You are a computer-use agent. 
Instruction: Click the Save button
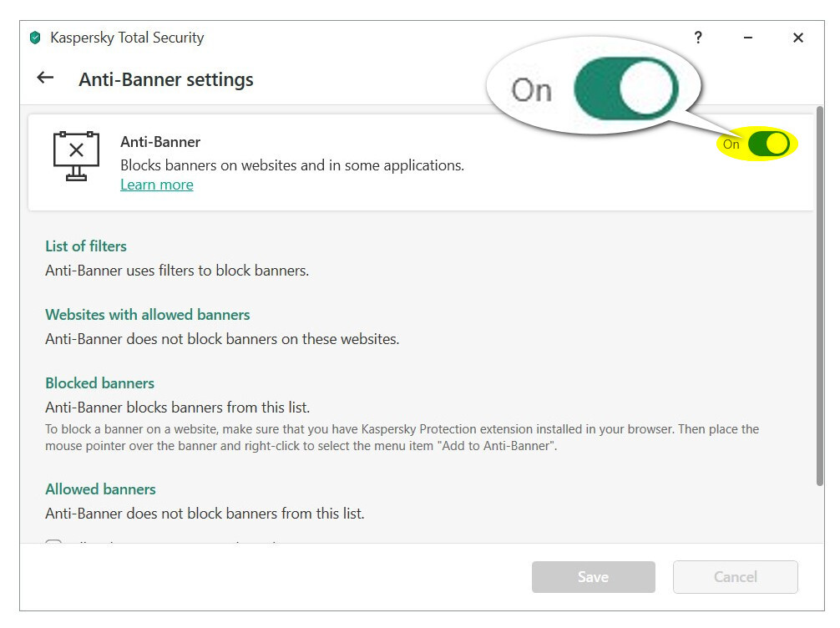[x=593, y=577]
